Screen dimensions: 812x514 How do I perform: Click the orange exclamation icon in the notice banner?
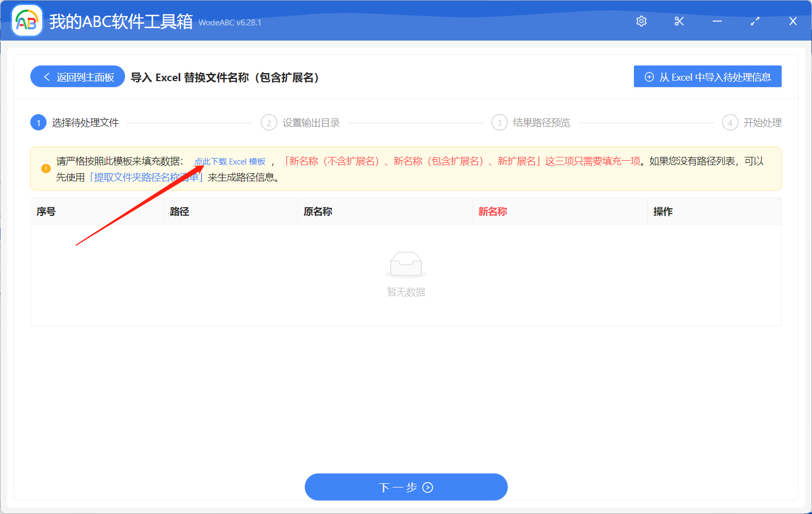46,168
